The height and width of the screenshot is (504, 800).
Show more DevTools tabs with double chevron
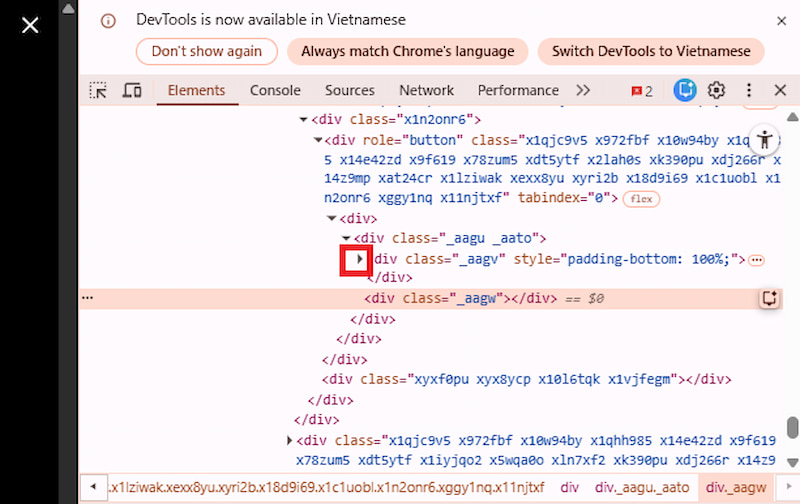583,90
